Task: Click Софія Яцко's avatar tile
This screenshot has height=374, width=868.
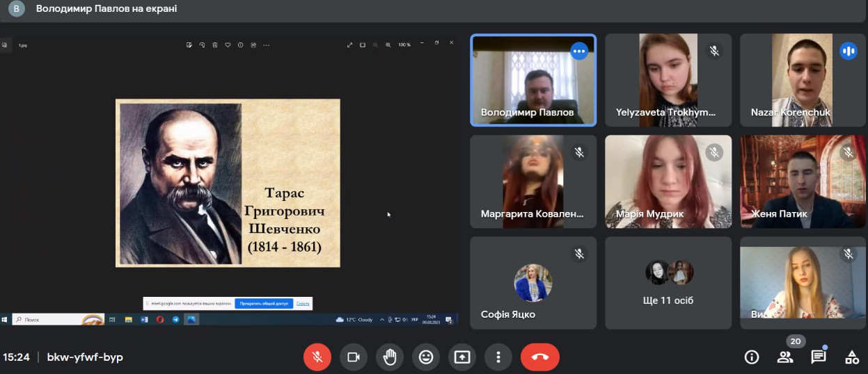Action: click(x=533, y=283)
